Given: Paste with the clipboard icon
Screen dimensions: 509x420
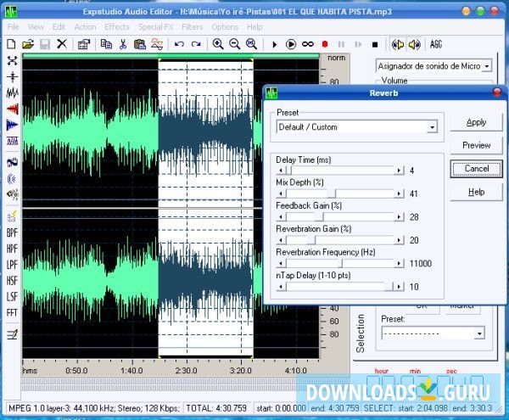Looking at the screenshot, I should [140, 44].
